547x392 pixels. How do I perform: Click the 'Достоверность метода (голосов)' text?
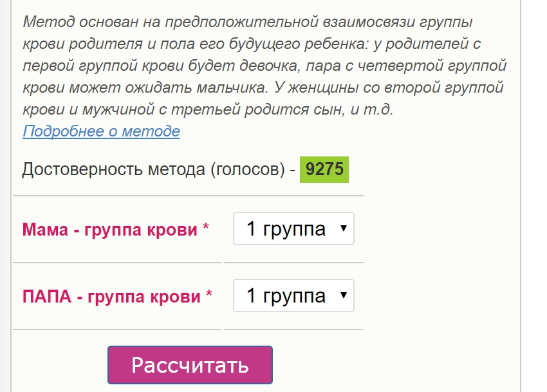[154, 170]
